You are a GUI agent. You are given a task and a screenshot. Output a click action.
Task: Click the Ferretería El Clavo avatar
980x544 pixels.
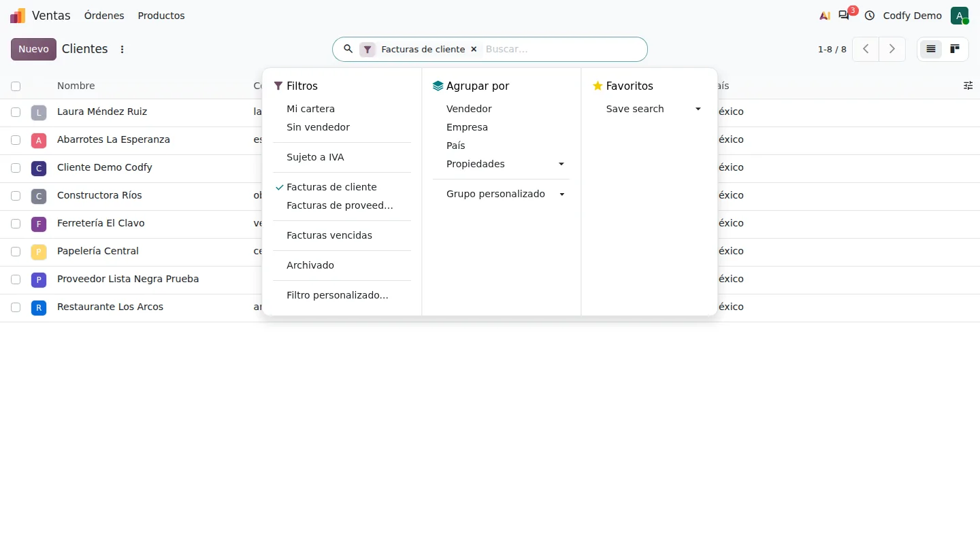(x=39, y=224)
